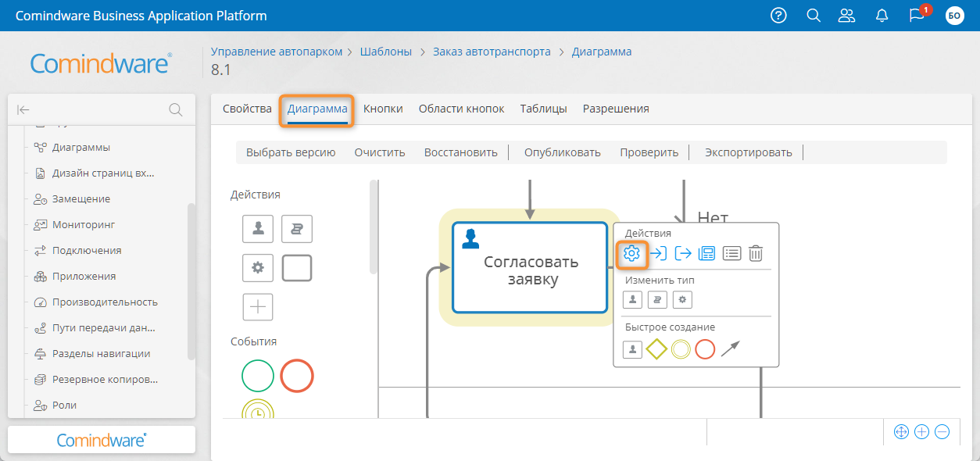980x461 pixels.
Task: Open the Управление автопарком breadcrumb
Action: pyautogui.click(x=277, y=52)
